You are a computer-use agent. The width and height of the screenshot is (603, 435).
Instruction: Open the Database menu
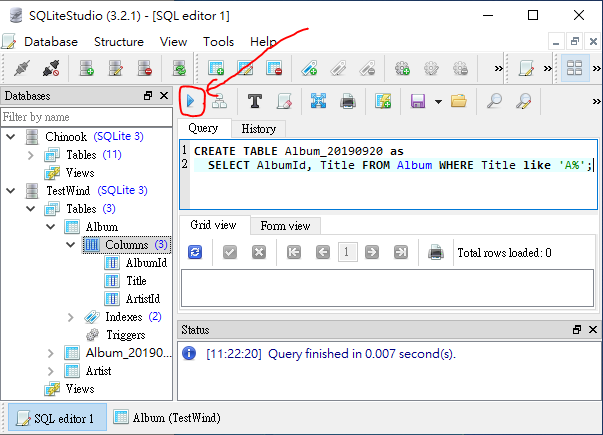point(51,42)
